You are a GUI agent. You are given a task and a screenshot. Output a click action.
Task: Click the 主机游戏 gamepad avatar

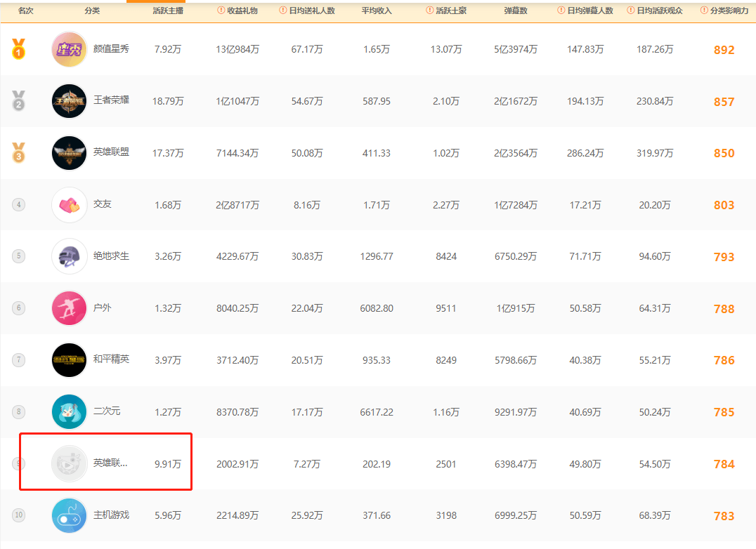(69, 515)
